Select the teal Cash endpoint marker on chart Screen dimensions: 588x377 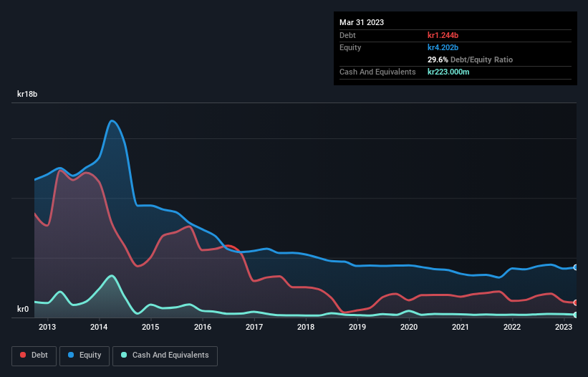[x=576, y=315]
